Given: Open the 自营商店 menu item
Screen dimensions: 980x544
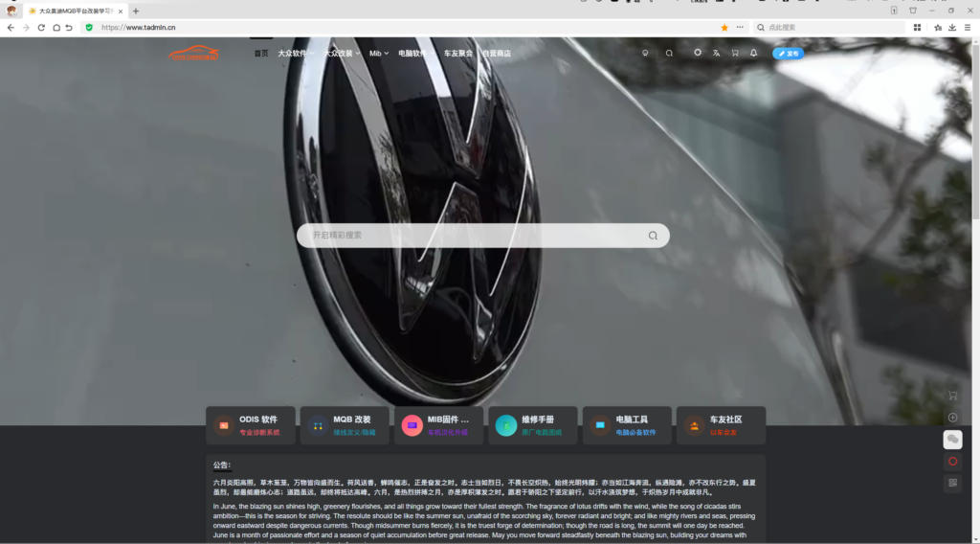Looking at the screenshot, I should click(x=497, y=54).
